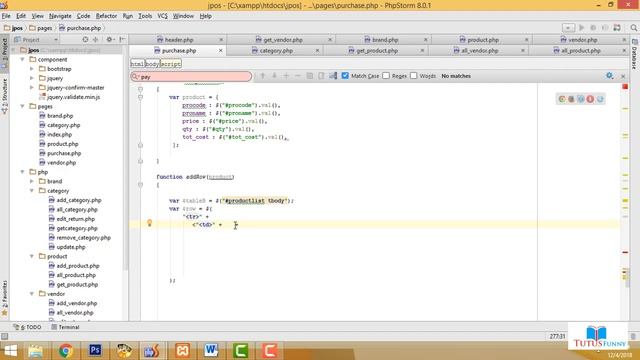Viewport: 640px width, 360px height.
Task: Click the body breadcrumb
Action: coord(152,64)
